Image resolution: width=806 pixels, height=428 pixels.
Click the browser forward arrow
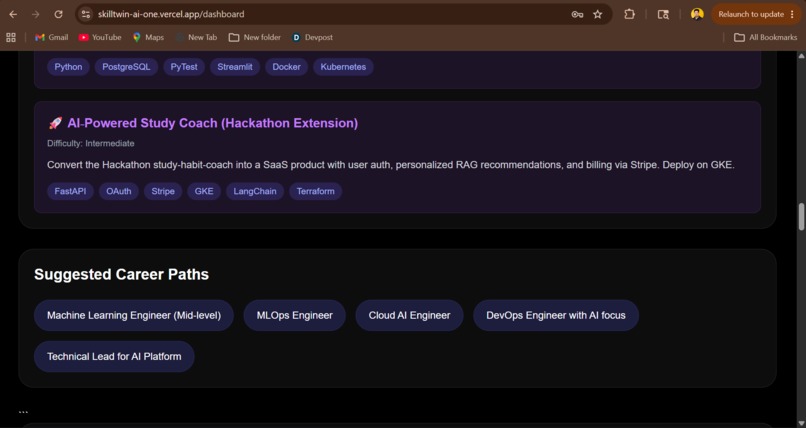click(x=35, y=14)
